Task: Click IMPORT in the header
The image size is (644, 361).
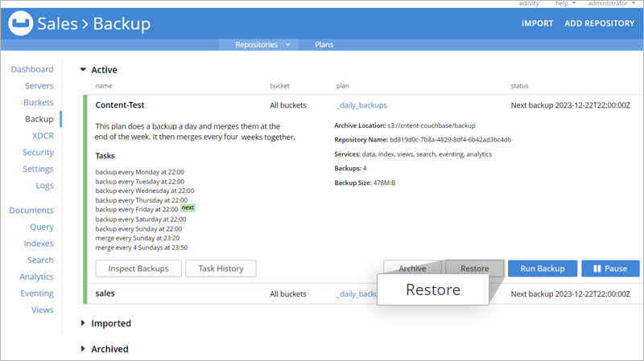Action: 537,23
